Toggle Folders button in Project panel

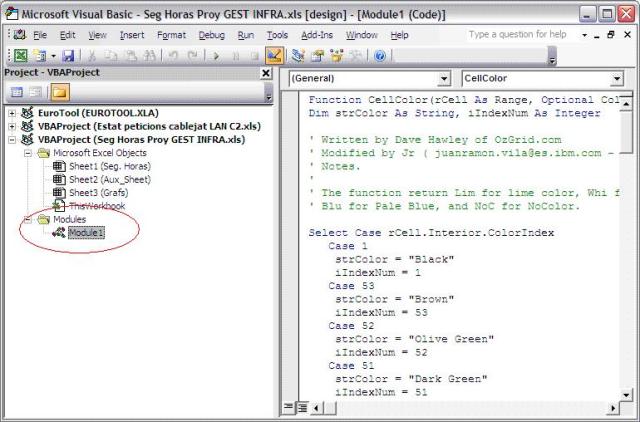[60, 92]
